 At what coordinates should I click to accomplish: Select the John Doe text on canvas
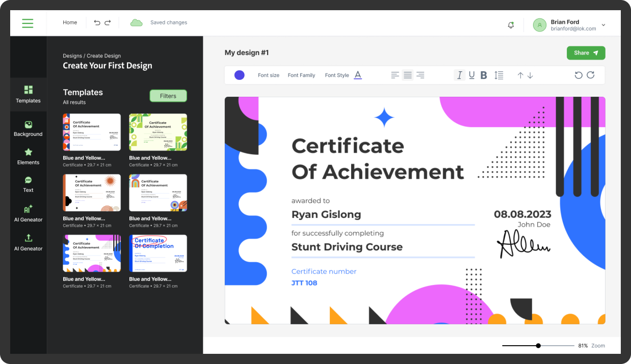[x=534, y=225]
